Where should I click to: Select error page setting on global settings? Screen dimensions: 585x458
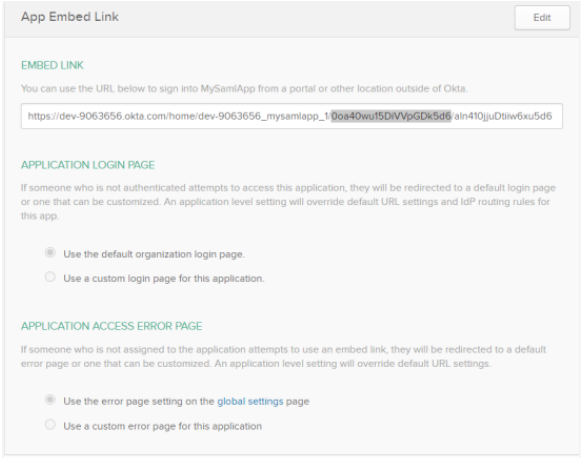point(50,400)
